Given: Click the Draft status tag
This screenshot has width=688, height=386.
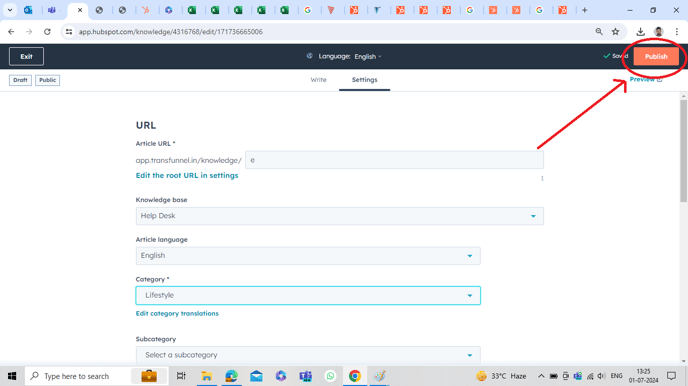Looking at the screenshot, I should [x=20, y=80].
